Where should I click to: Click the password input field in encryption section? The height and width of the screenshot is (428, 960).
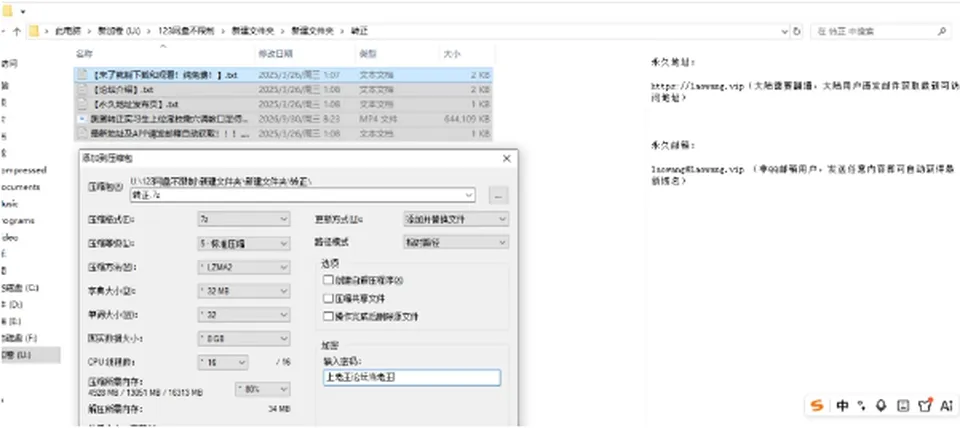coord(411,377)
